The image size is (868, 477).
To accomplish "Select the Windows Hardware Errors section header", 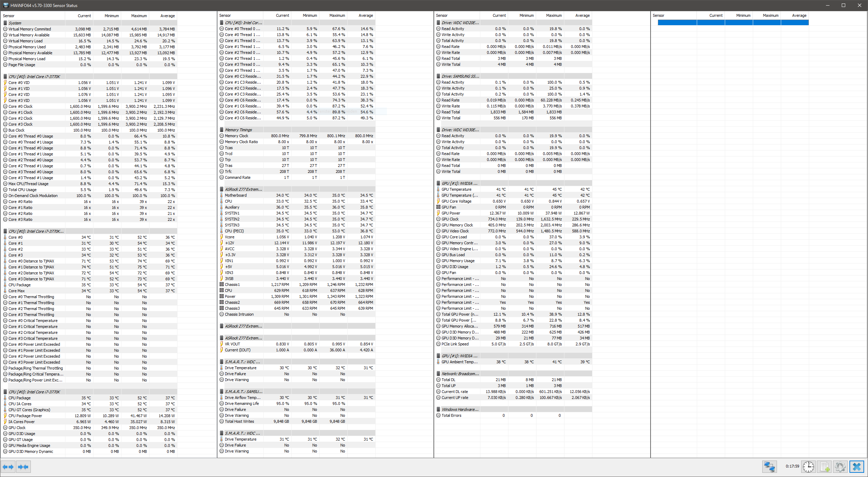I will tap(460, 409).
